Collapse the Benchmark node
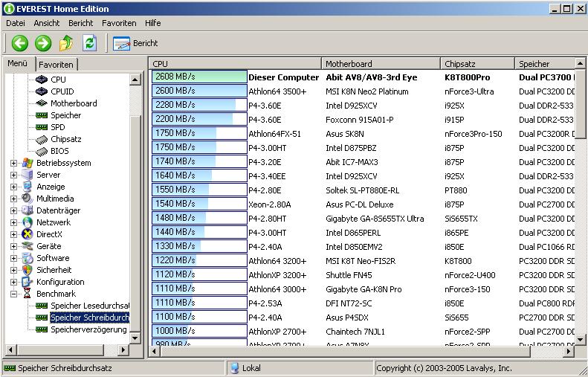The width and height of the screenshot is (588, 377). pos(13,294)
